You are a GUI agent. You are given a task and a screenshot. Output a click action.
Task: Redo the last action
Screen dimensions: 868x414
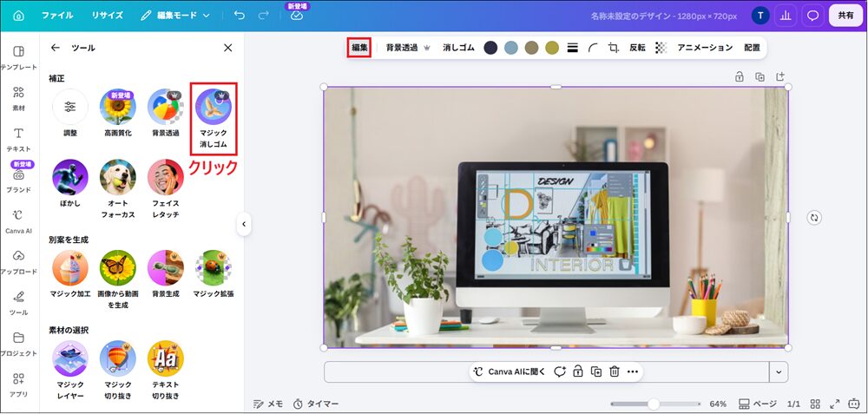[x=264, y=16]
